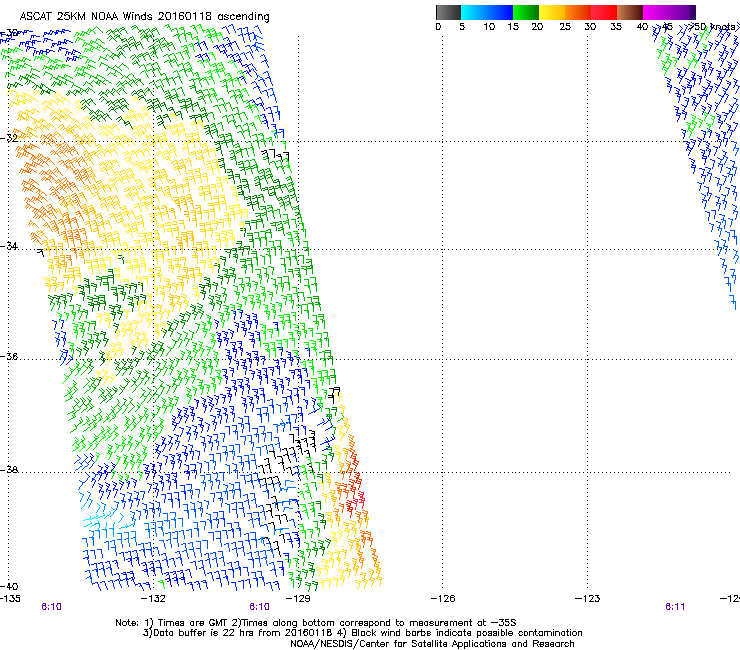Select the "10" knots legend label
This screenshot has width=740, height=650.
point(489,27)
